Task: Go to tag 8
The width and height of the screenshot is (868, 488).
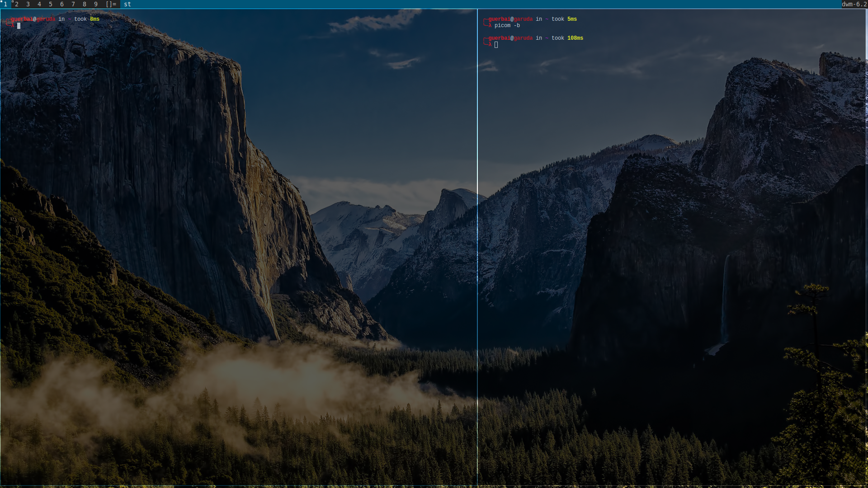Action: click(85, 4)
